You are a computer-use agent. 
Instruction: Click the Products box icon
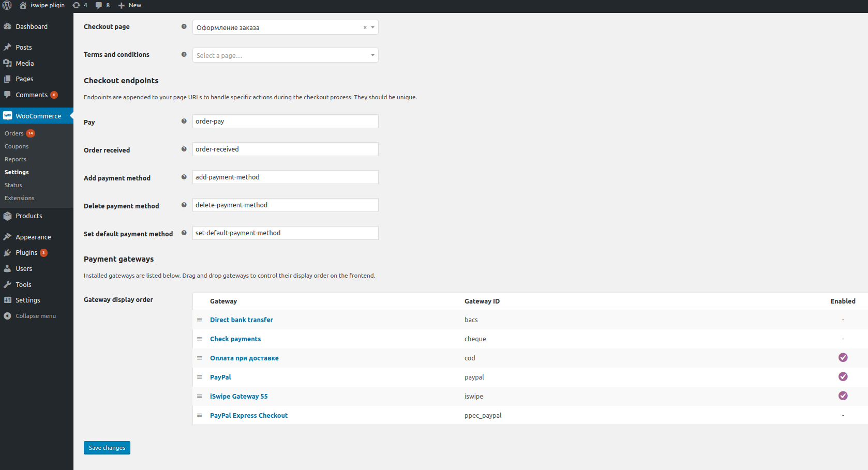[7, 216]
